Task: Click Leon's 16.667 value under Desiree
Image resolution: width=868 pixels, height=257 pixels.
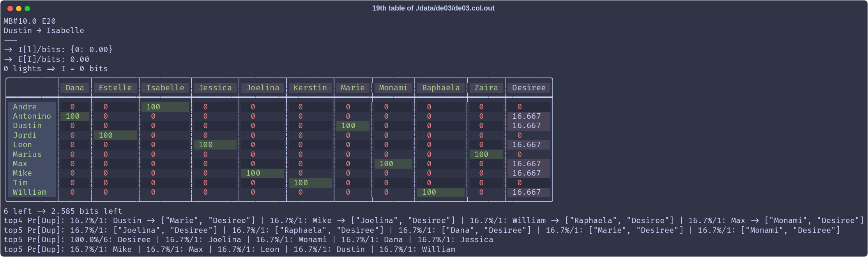Action: click(x=529, y=144)
